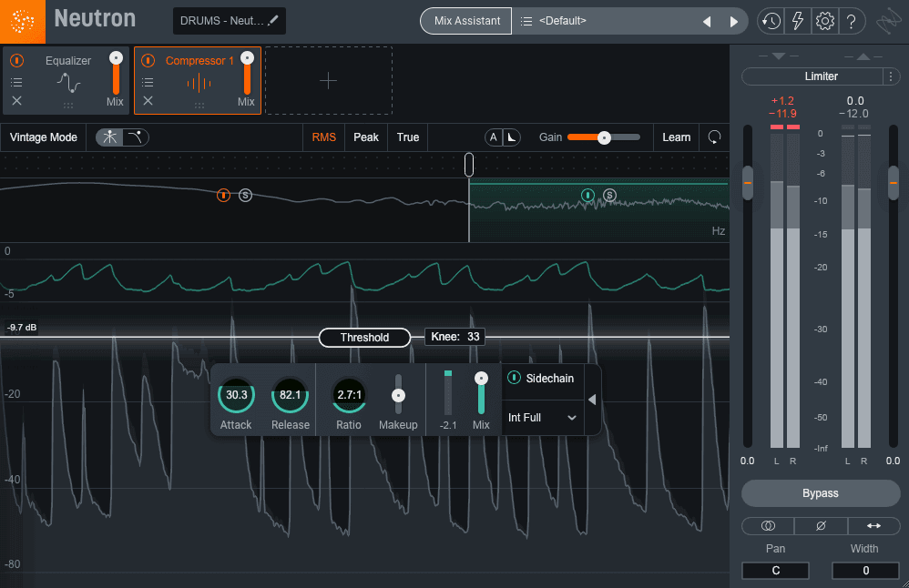Image resolution: width=909 pixels, height=588 pixels.
Task: Open the Int Full sidechain dropdown
Action: point(542,418)
